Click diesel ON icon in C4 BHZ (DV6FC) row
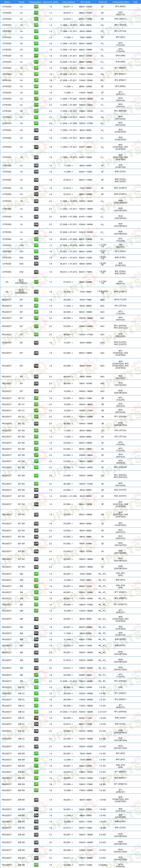The image size is (141, 868). point(36,194)
